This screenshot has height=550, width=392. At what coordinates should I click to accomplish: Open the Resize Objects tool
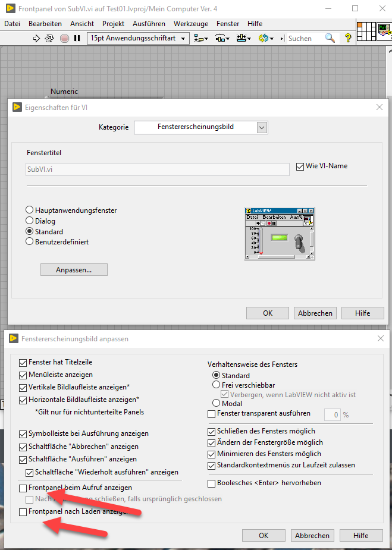click(243, 38)
